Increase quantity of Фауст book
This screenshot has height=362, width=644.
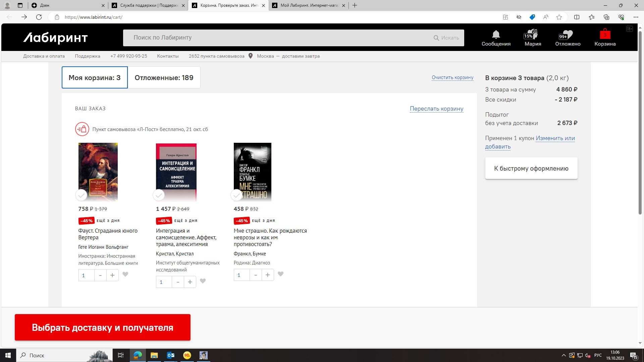pos(112,275)
